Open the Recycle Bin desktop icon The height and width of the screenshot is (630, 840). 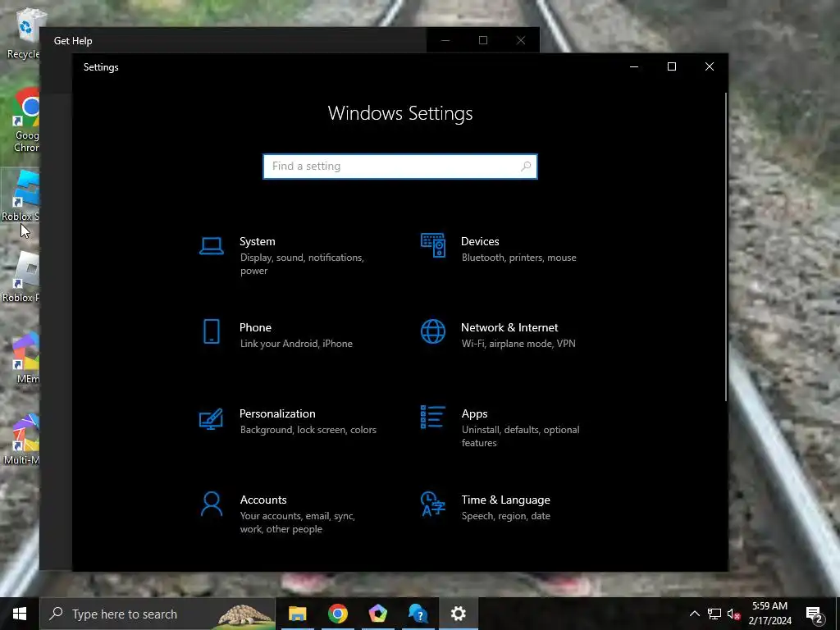[x=23, y=33]
